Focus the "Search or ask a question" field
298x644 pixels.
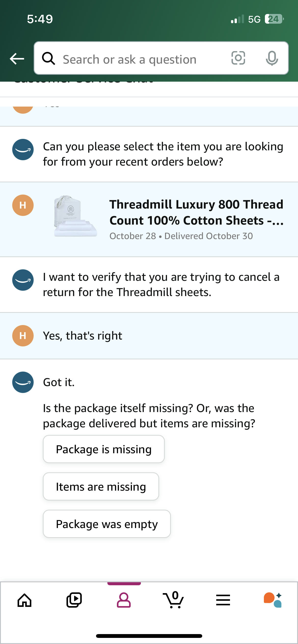point(143,59)
